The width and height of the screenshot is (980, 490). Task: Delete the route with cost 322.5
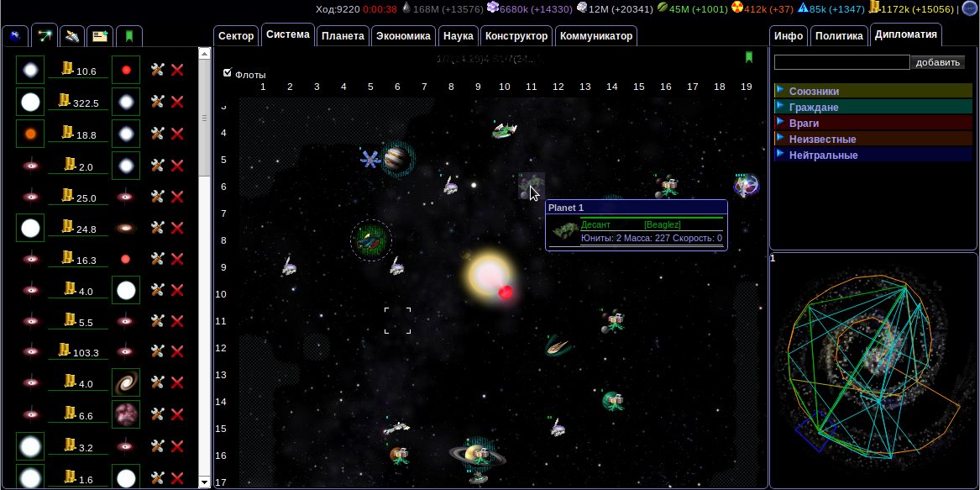(x=177, y=102)
